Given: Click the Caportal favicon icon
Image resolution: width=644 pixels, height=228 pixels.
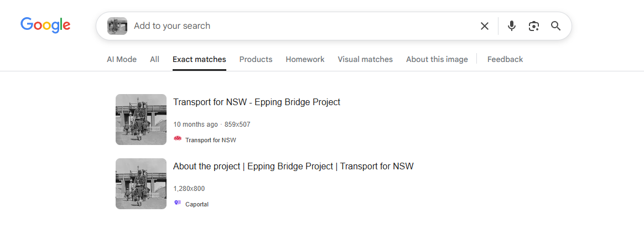Looking at the screenshot, I should [178, 204].
